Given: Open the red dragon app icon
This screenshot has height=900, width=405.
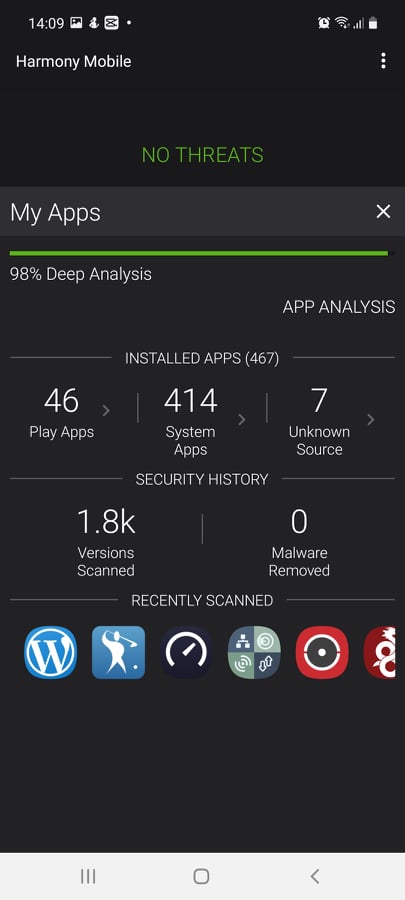Looking at the screenshot, I should pos(380,652).
